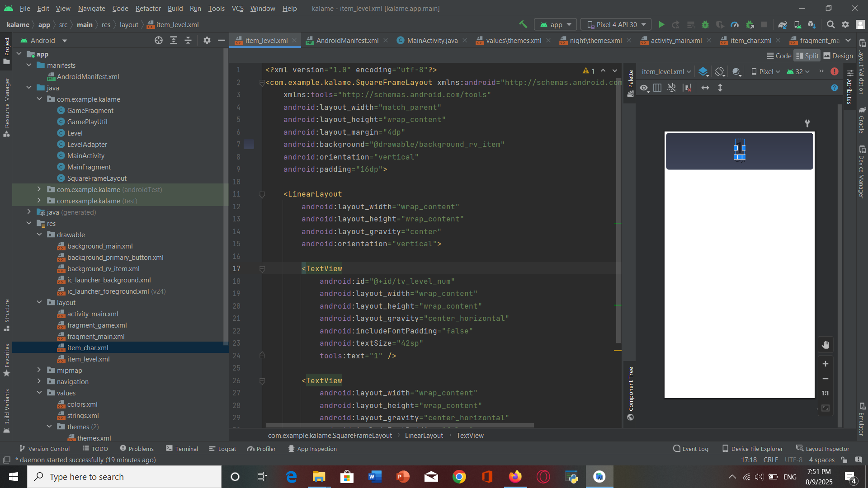Open the Layout Inspector
Viewport: 868px width, 488px height.
(823, 449)
